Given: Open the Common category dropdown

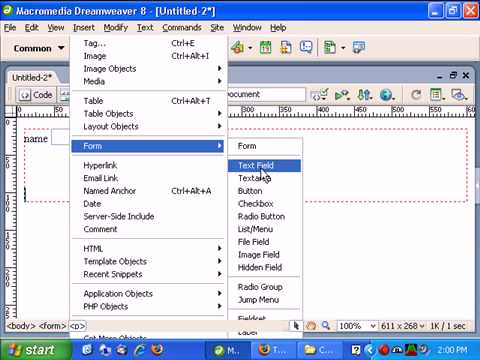Looking at the screenshot, I should click(38, 48).
